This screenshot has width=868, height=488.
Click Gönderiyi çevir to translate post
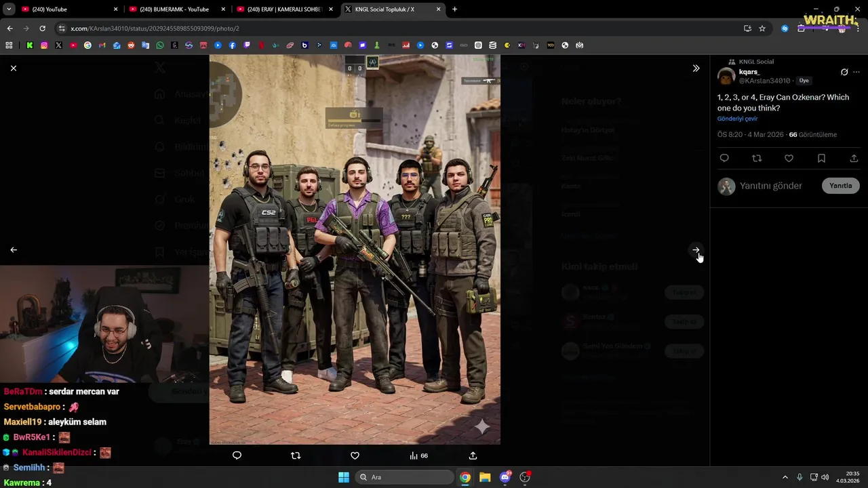pos(737,119)
